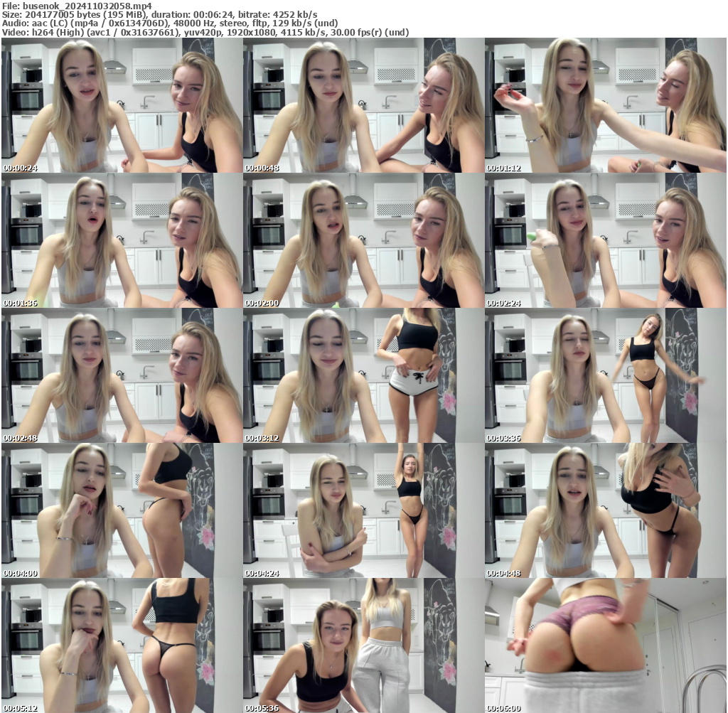Viewport: 728px width, 713px height.
Task: Open the thumbnail at timestamp 00:04:00
Action: point(121,510)
